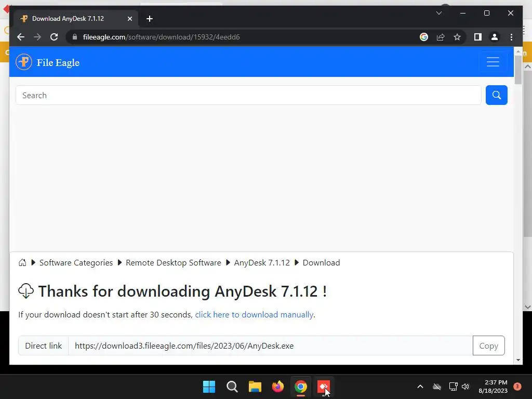Viewport: 532px width, 399px height.
Task: Open the File Eagle home link text
Action: 58,62
